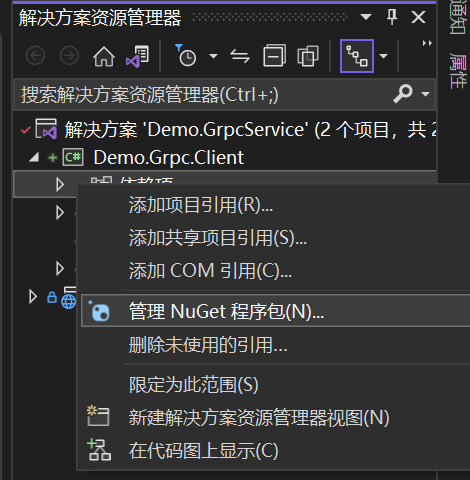The width and height of the screenshot is (470, 480).
Task: Go to Home view in Solution Explorer
Action: point(104,56)
